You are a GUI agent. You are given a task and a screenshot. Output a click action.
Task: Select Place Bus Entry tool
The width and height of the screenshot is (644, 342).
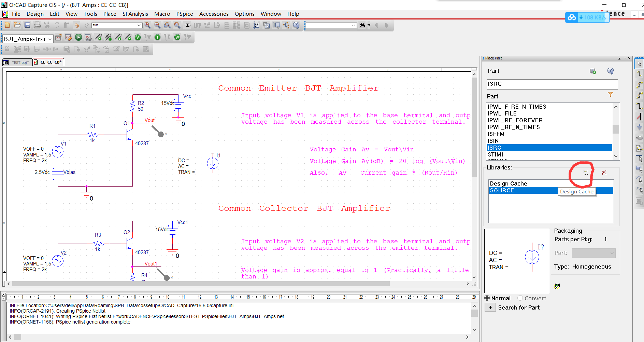click(x=639, y=117)
